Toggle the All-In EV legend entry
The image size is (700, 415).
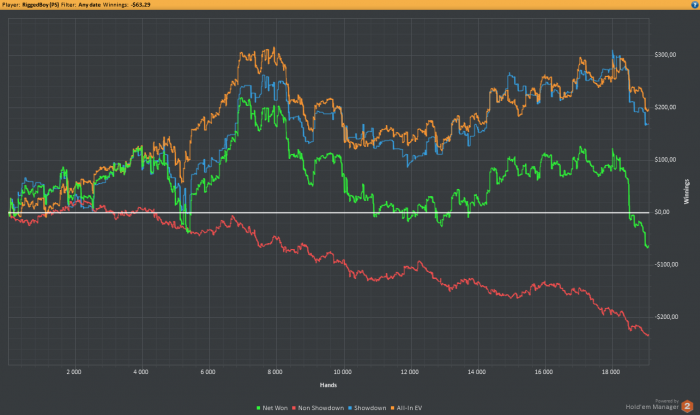point(406,408)
